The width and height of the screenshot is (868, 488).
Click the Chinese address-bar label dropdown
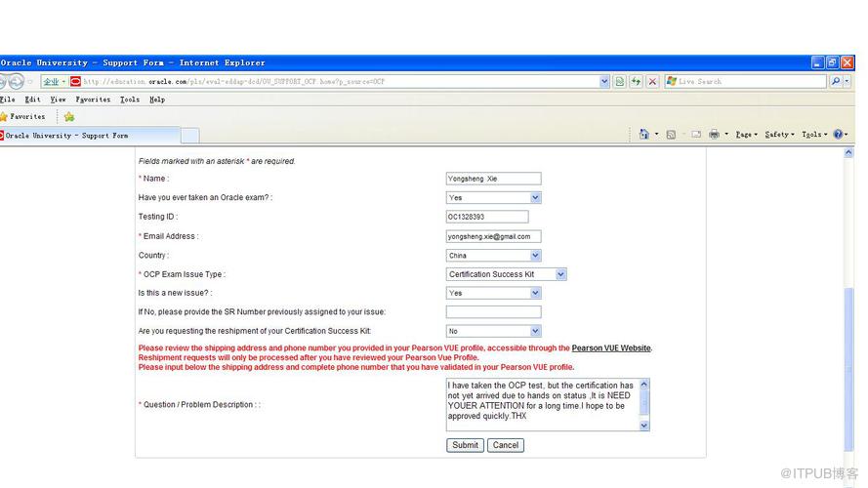pyautogui.click(x=55, y=81)
